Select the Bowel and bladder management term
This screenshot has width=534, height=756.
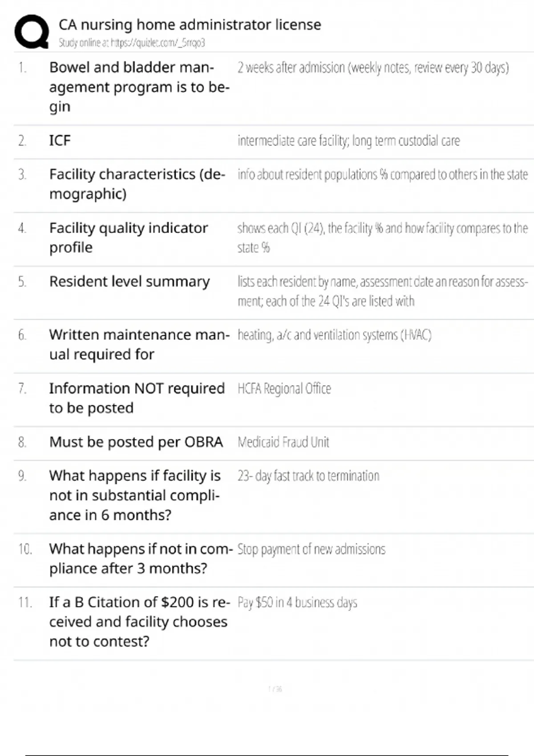coord(139,87)
